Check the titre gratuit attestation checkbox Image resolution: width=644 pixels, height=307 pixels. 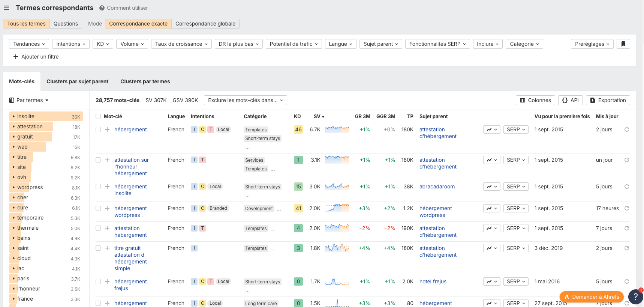tap(98, 248)
